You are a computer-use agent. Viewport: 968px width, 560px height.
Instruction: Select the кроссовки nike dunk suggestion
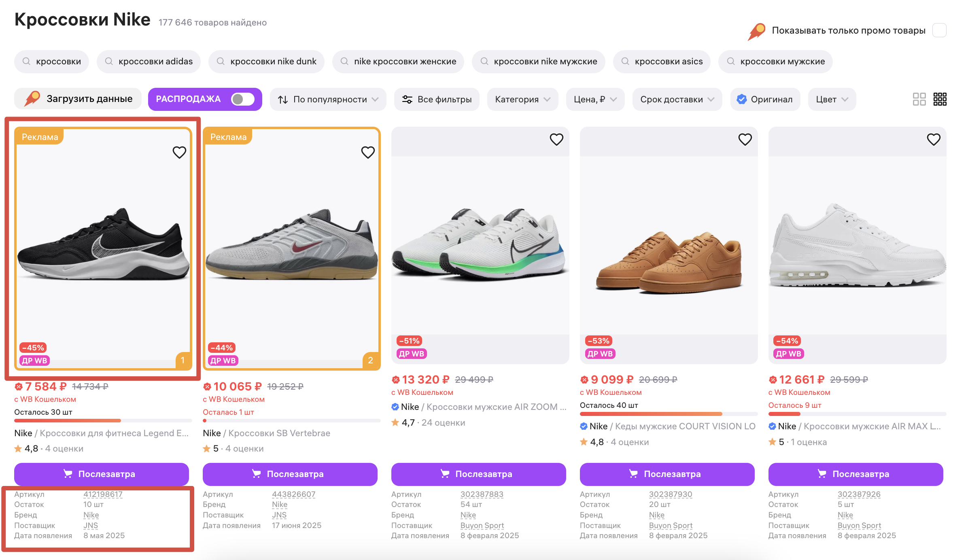tap(266, 62)
